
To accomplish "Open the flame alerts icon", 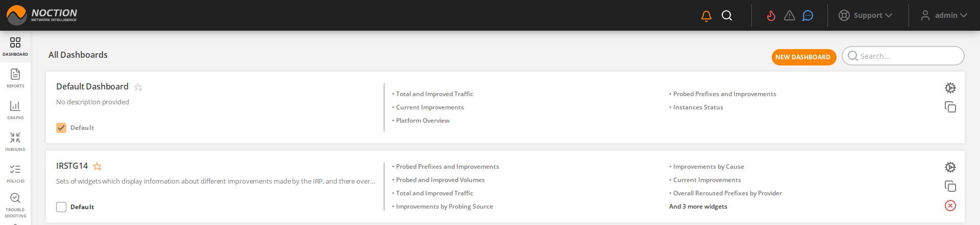I will [x=771, y=16].
